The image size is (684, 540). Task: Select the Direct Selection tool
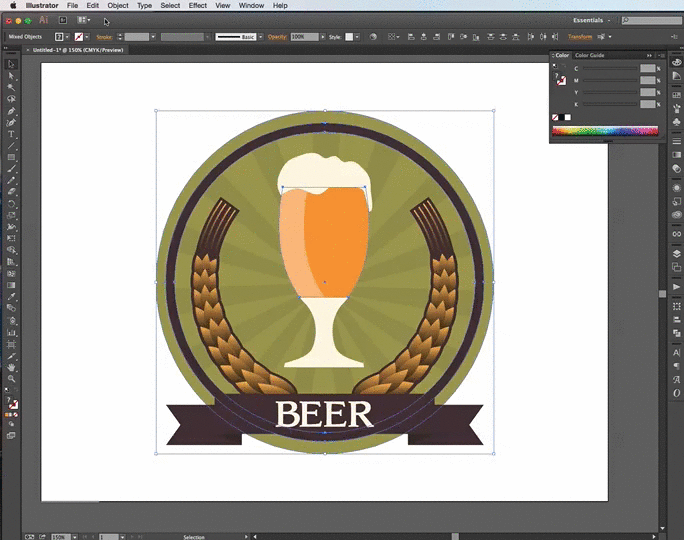click(x=11, y=76)
